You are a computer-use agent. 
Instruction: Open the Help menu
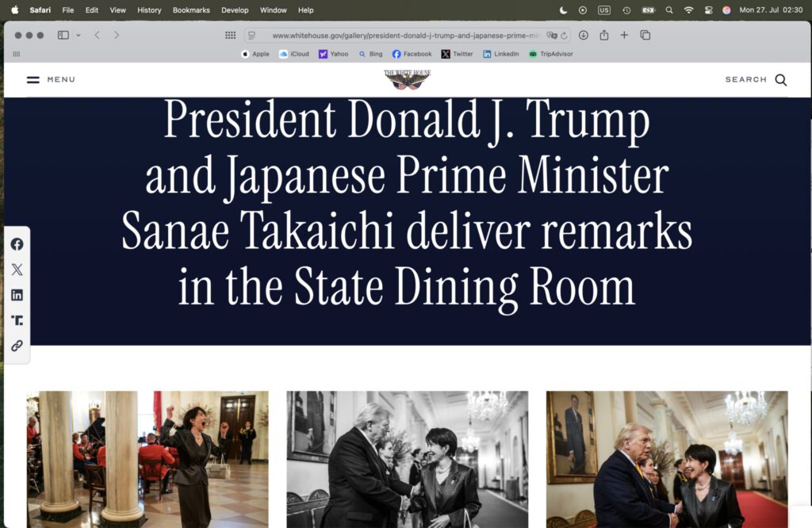pyautogui.click(x=305, y=10)
